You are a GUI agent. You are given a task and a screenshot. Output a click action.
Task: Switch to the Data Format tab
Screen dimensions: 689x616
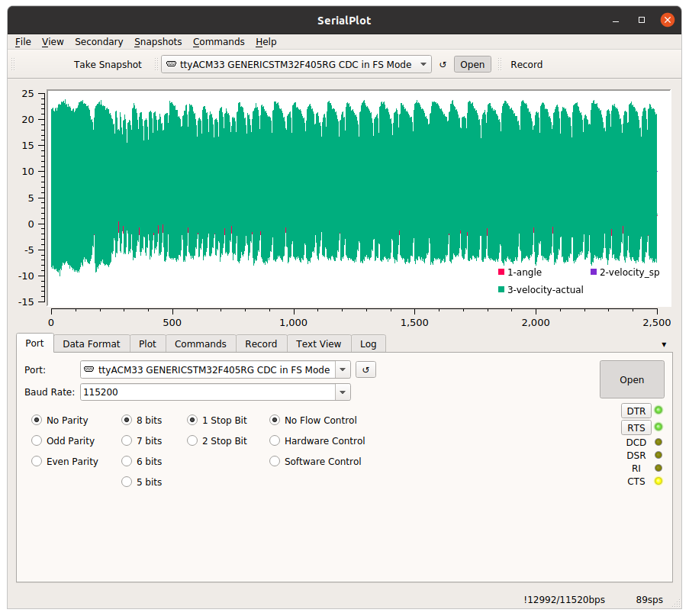pyautogui.click(x=92, y=343)
